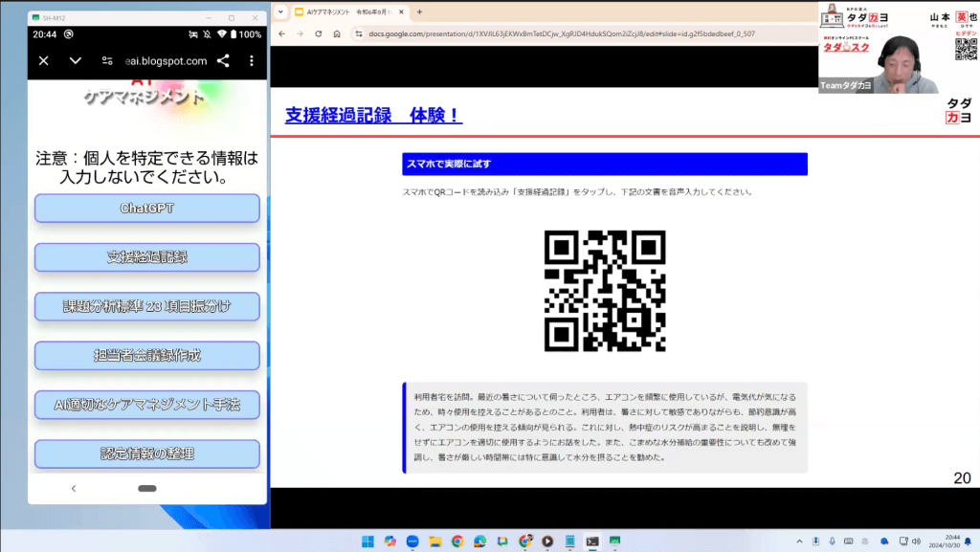Reload the Google Slides page in Chrome
The image size is (980, 552).
tap(318, 33)
